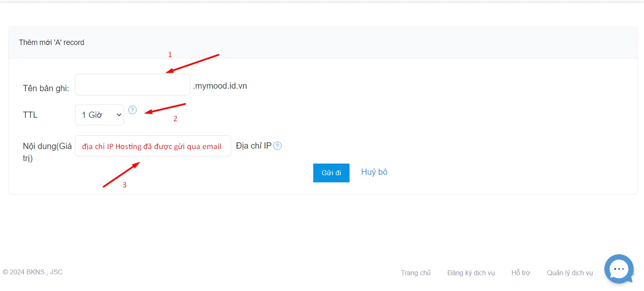Open Đăng ký dịch vụ footer link
644x291 pixels.
(471, 273)
